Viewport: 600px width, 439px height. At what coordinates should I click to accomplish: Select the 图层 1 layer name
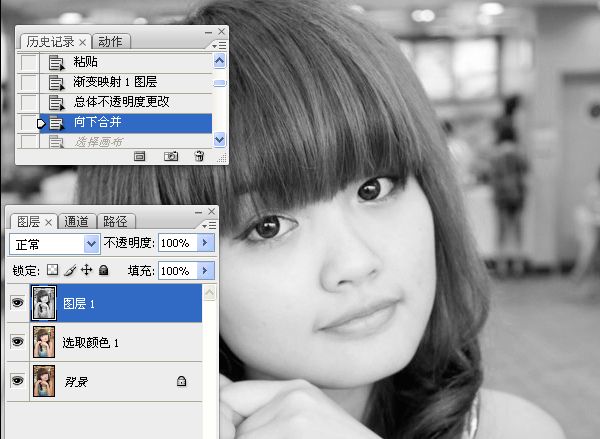(x=78, y=304)
